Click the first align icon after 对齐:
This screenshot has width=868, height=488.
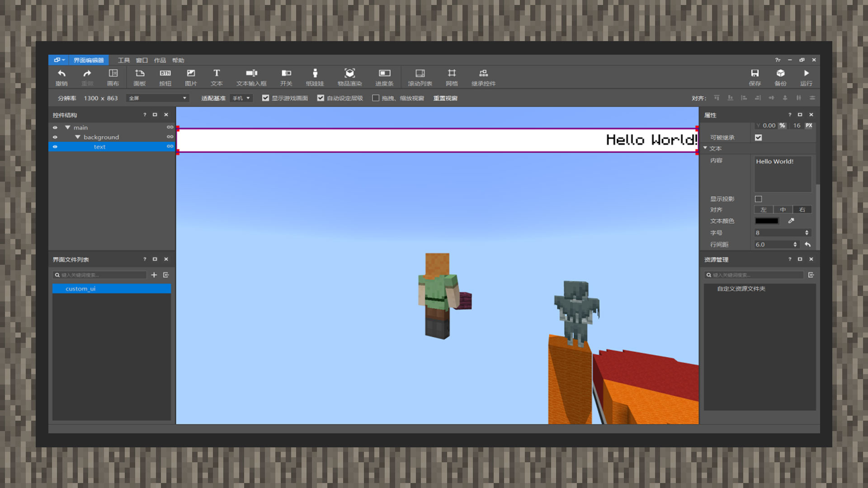click(717, 98)
